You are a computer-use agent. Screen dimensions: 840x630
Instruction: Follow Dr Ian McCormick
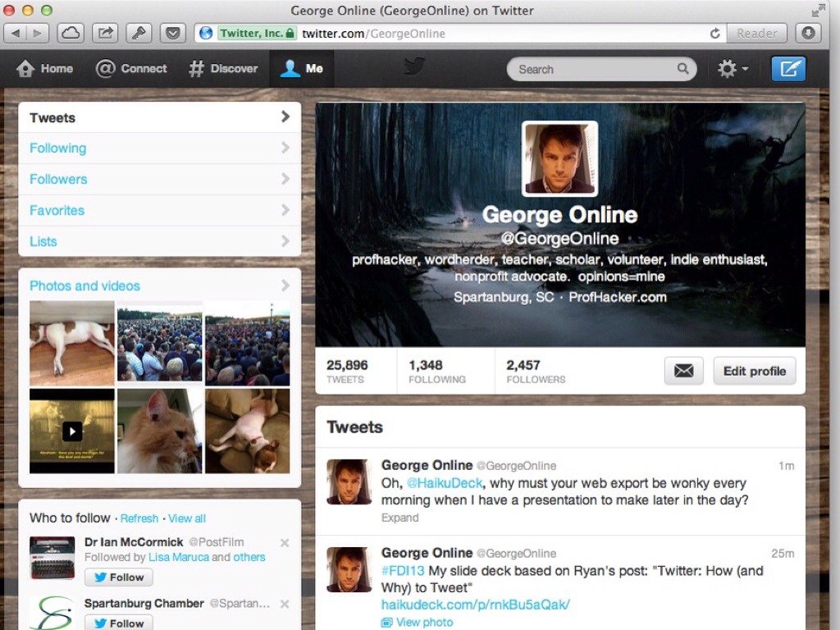[119, 577]
